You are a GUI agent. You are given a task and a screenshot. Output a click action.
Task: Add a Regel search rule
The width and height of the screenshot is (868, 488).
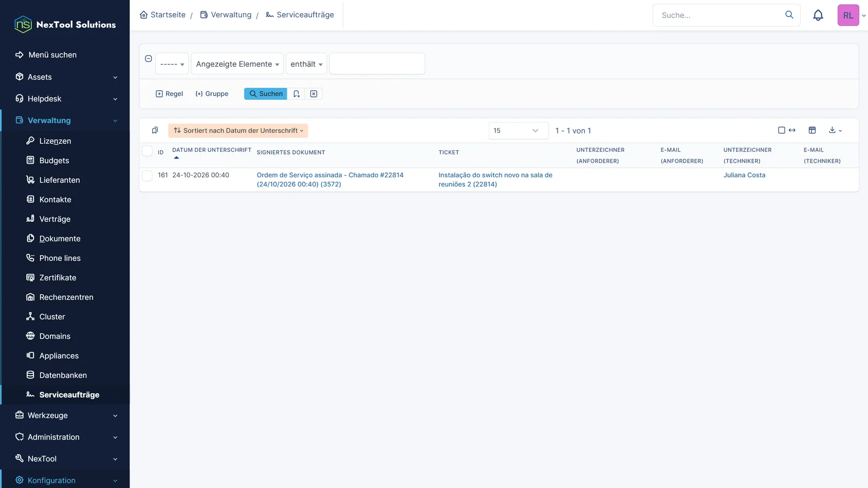coord(169,94)
